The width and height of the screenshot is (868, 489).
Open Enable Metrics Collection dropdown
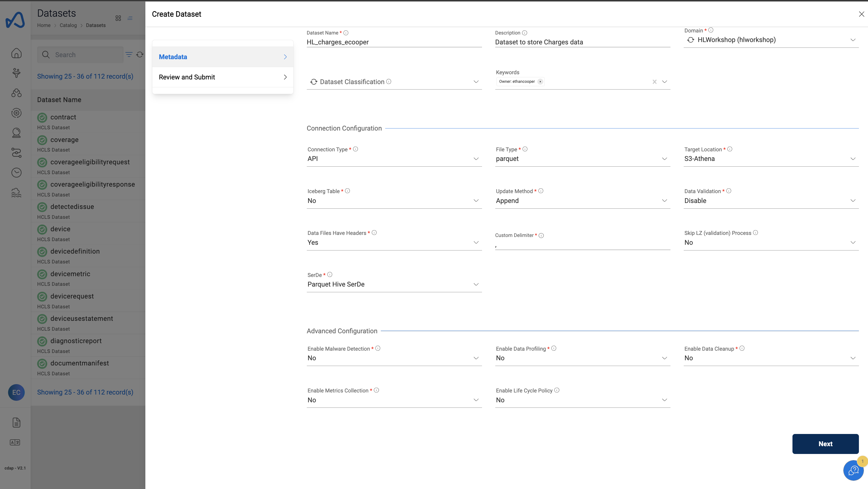[394, 400]
